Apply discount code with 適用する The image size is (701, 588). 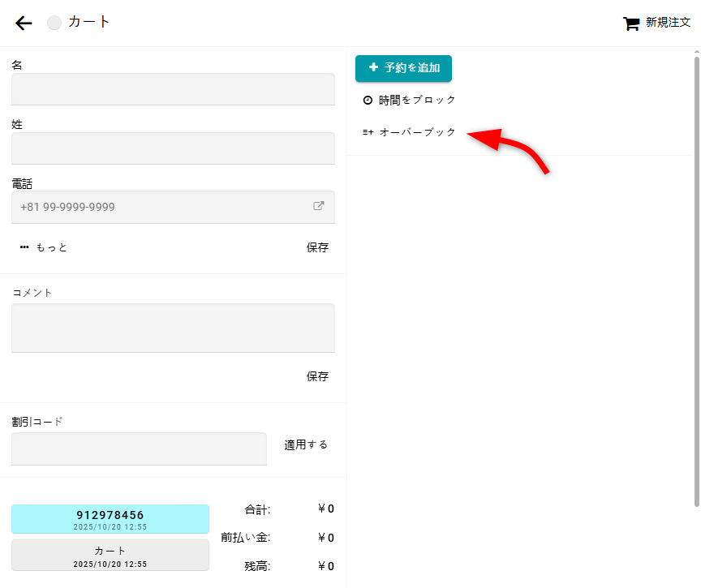click(x=306, y=444)
